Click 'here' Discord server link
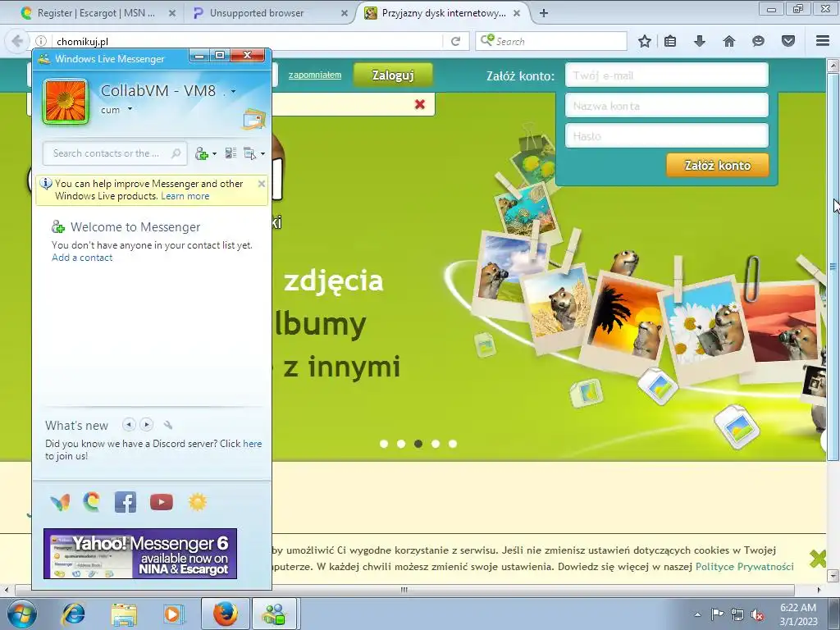Image resolution: width=840 pixels, height=630 pixels. (253, 444)
